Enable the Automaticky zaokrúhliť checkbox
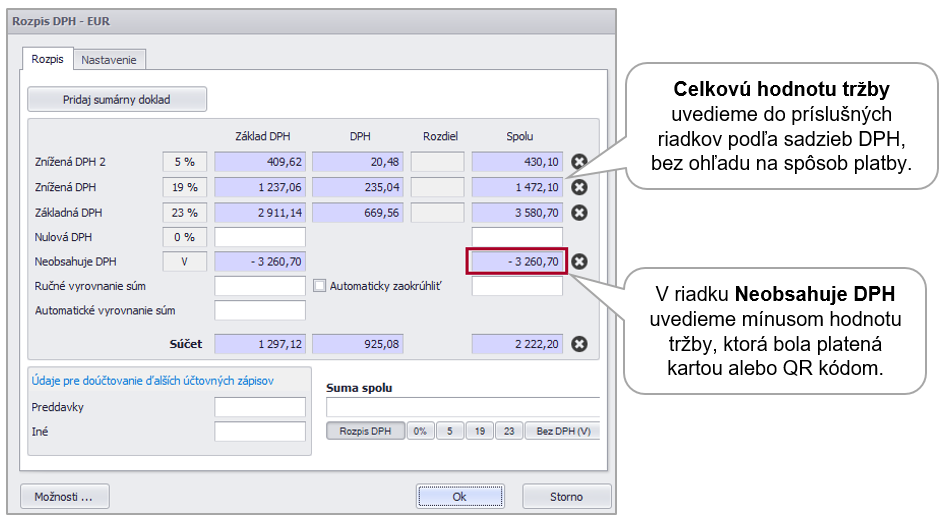 click(320, 286)
